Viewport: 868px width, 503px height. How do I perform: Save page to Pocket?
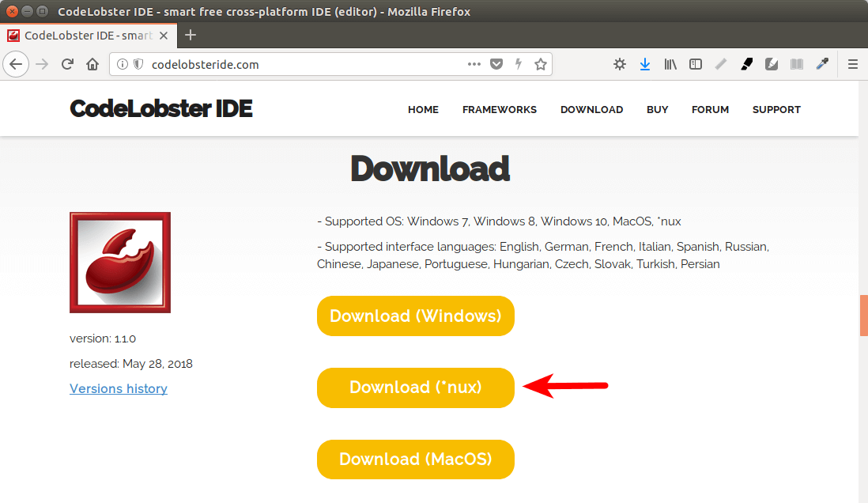coord(496,65)
